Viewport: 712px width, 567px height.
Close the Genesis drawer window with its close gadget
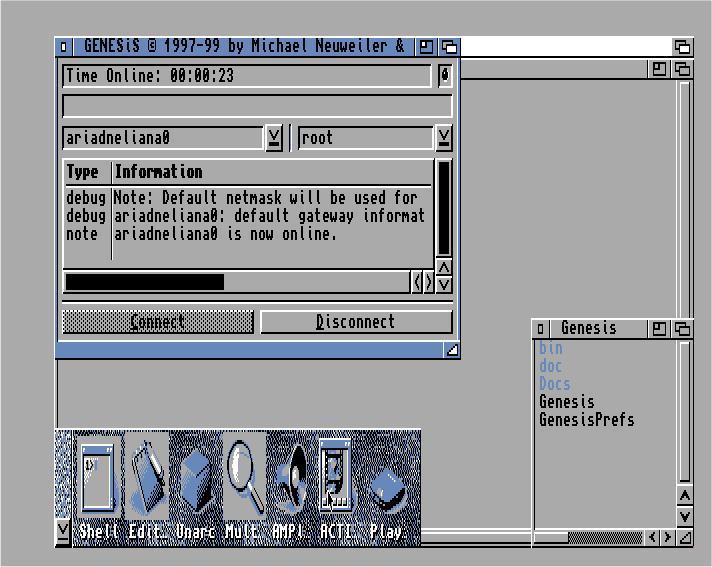[540, 328]
